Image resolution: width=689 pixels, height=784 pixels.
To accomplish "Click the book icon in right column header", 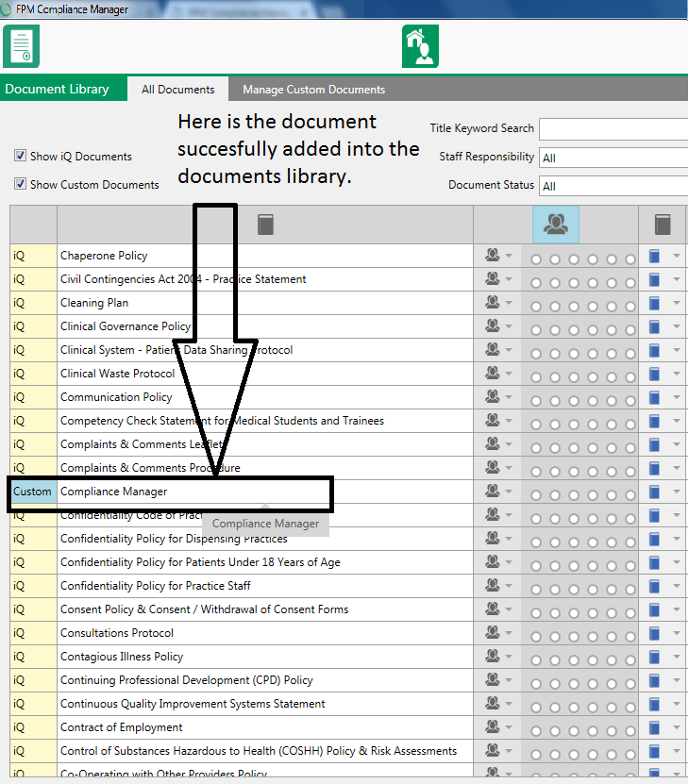I will click(x=663, y=225).
